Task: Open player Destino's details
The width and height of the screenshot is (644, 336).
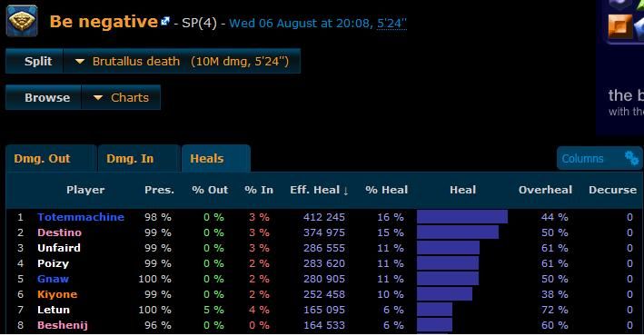Action: (60, 232)
